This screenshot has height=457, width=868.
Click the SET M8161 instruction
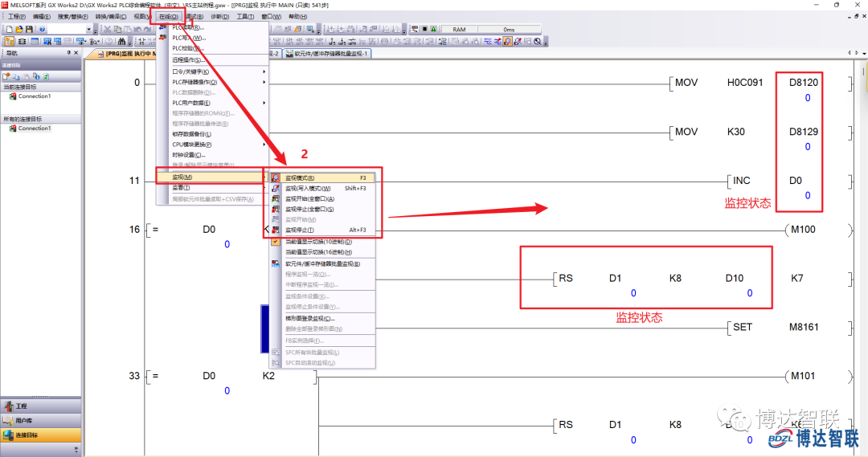(775, 327)
